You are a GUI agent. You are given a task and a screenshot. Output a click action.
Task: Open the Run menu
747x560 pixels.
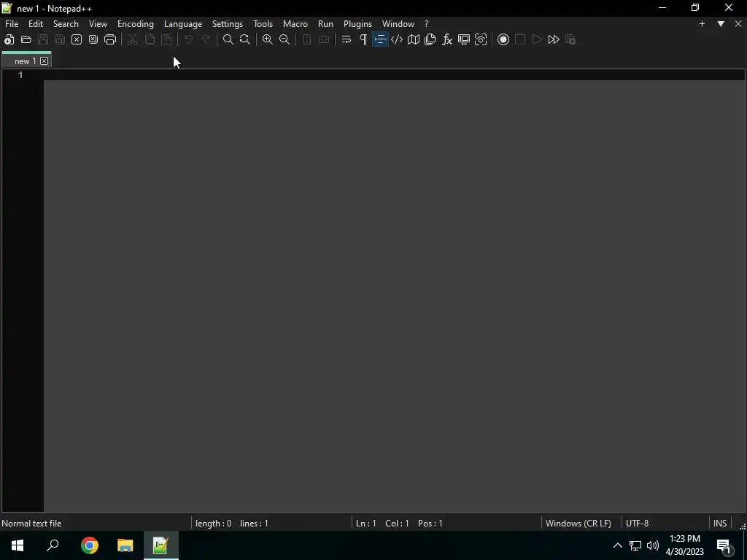tap(326, 24)
